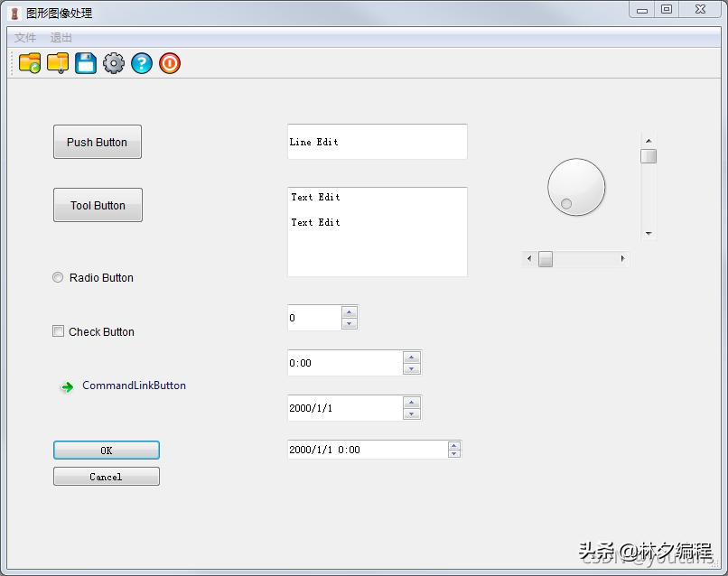This screenshot has height=576, width=728.
Task: Click the round dial knob
Action: (576, 187)
